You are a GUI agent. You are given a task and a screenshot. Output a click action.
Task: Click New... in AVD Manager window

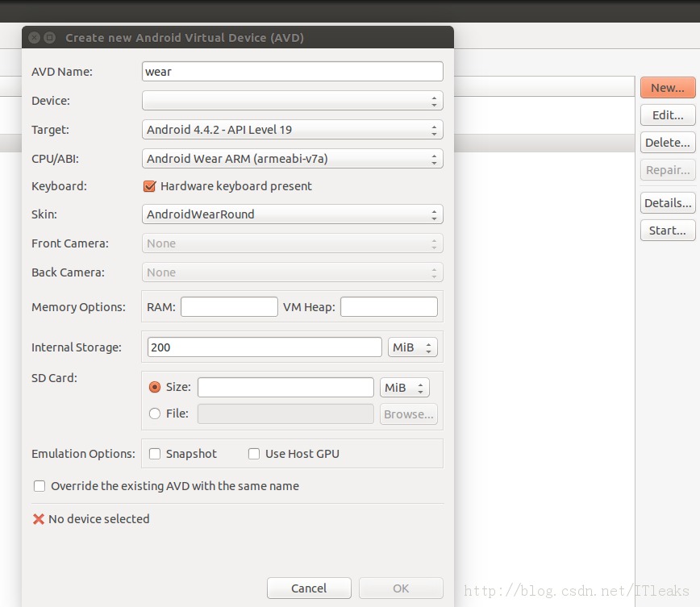[668, 88]
